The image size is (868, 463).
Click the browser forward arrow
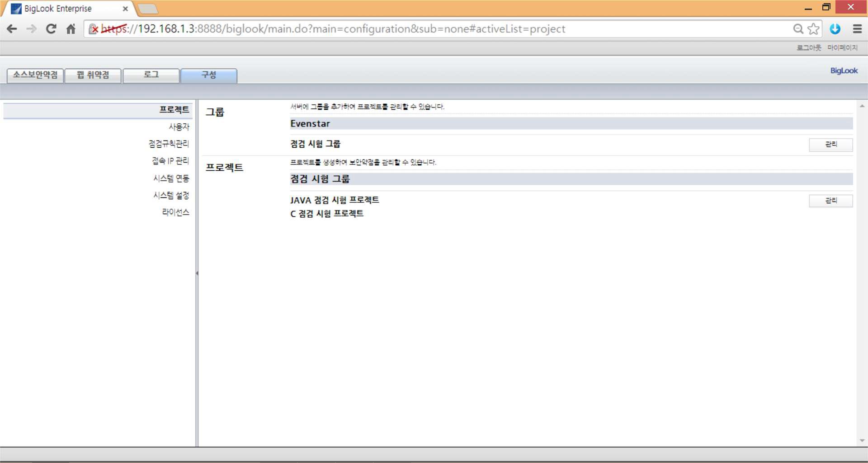click(x=32, y=29)
